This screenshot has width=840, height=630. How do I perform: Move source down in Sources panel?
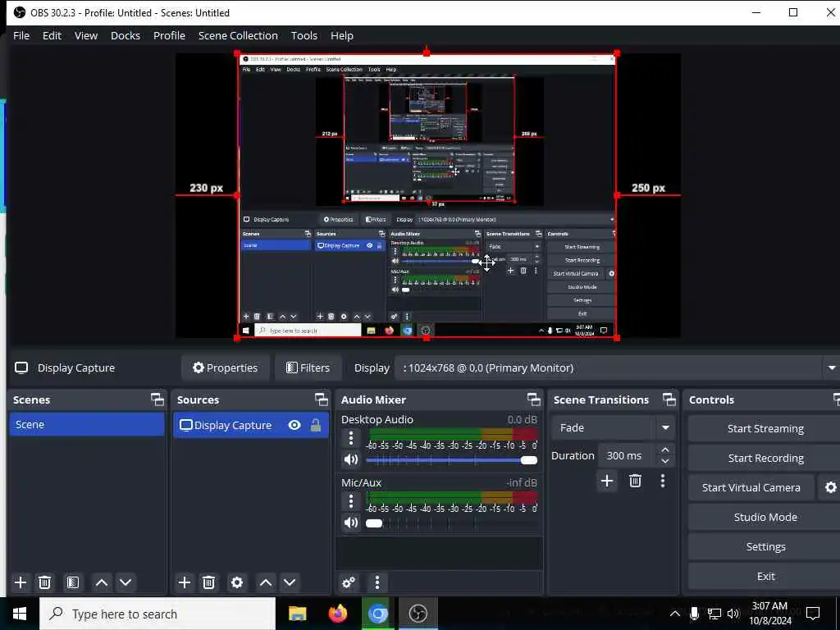tap(290, 582)
